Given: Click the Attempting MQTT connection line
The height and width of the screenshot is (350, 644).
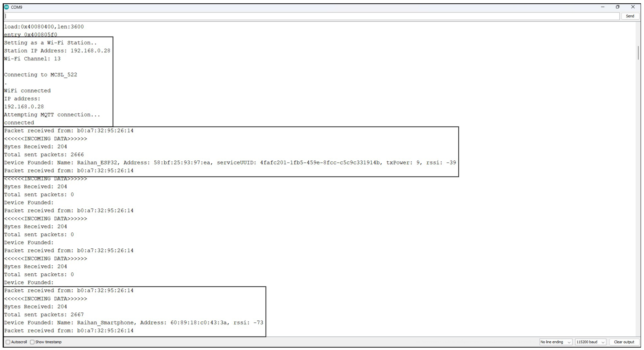Looking at the screenshot, I should [52, 115].
